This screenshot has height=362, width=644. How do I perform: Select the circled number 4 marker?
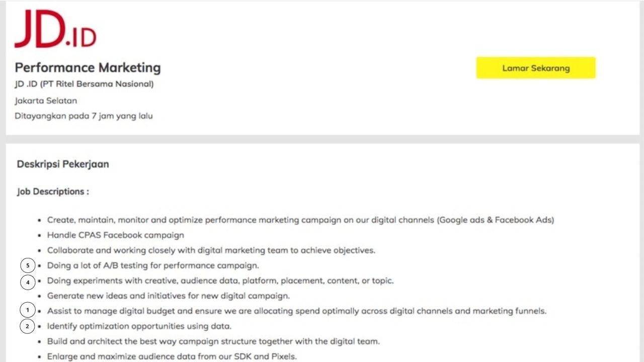click(x=28, y=282)
